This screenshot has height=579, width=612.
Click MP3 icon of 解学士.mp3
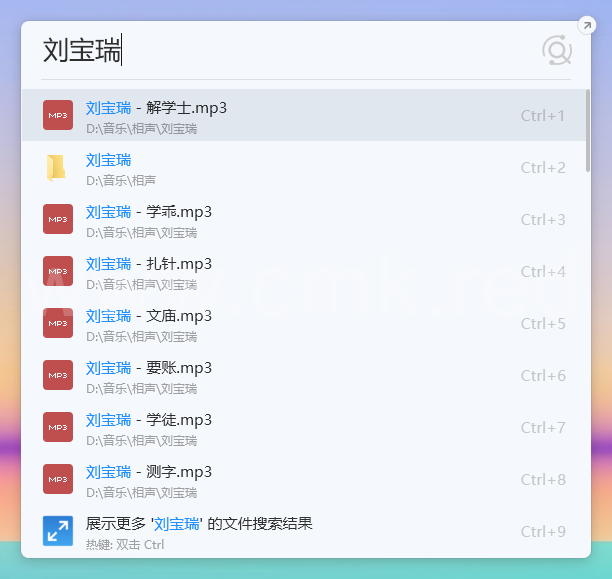58,115
